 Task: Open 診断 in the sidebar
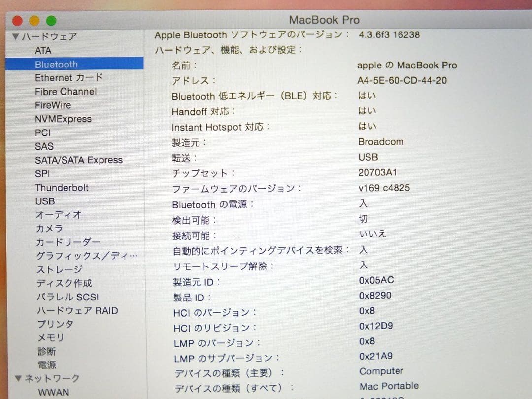point(47,351)
